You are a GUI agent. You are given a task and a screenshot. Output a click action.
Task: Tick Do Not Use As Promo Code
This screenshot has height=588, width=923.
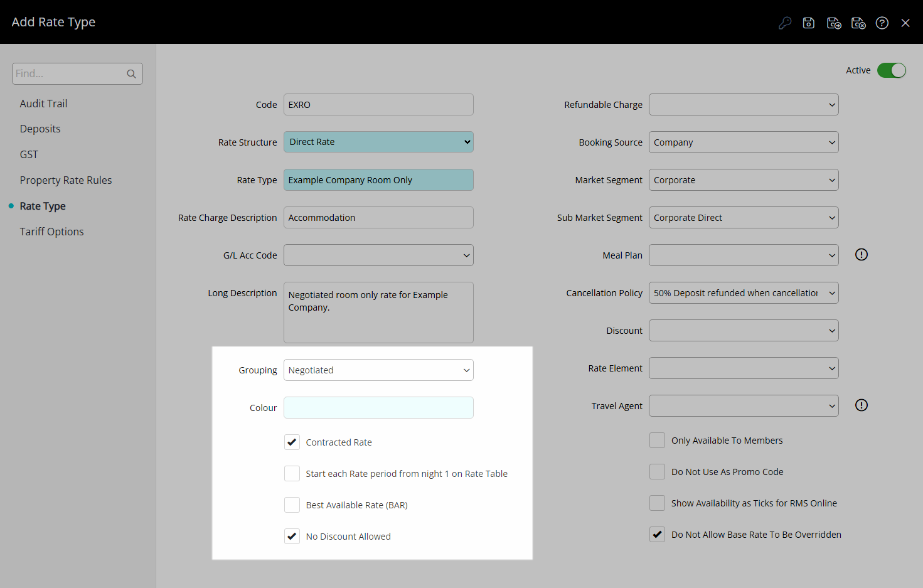click(657, 472)
